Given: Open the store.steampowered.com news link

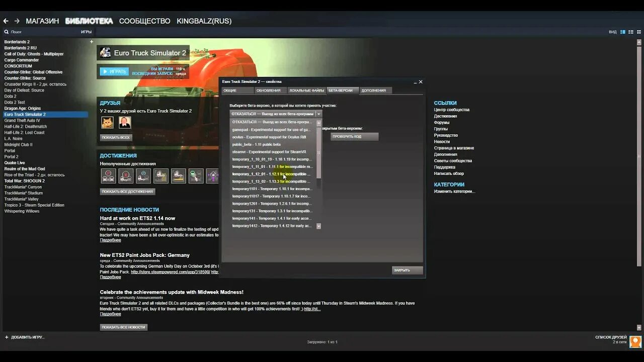Looking at the screenshot, I should tap(171, 272).
